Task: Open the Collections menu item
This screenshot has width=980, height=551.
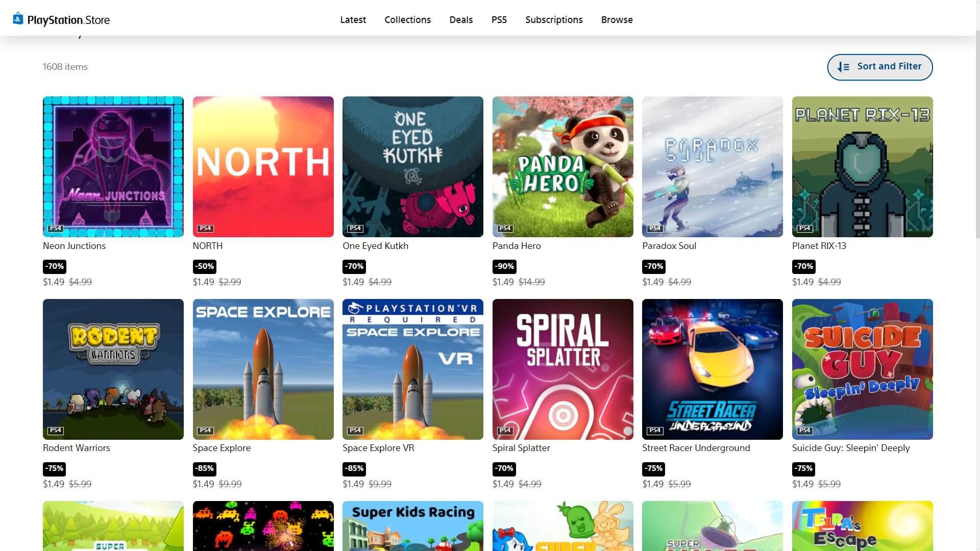Action: (x=407, y=20)
